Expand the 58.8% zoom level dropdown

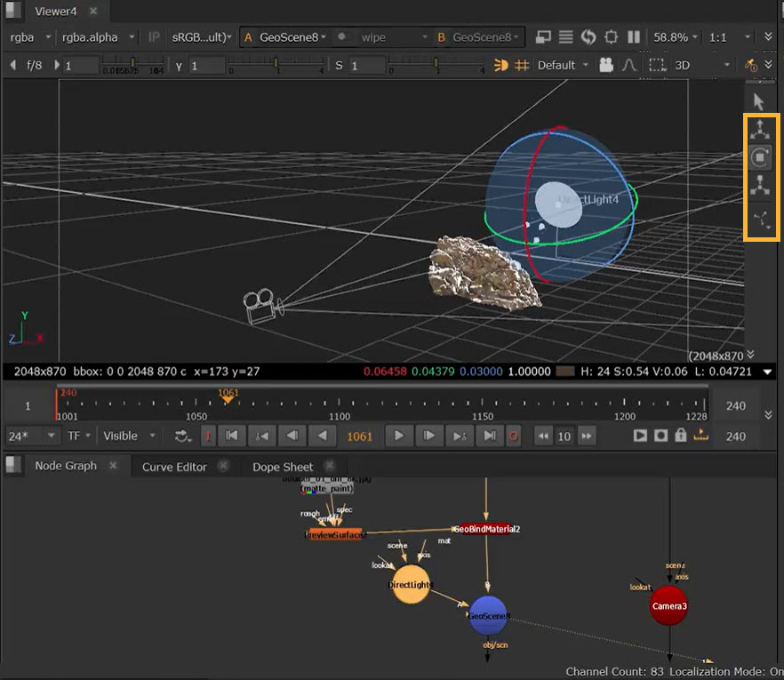click(x=676, y=37)
